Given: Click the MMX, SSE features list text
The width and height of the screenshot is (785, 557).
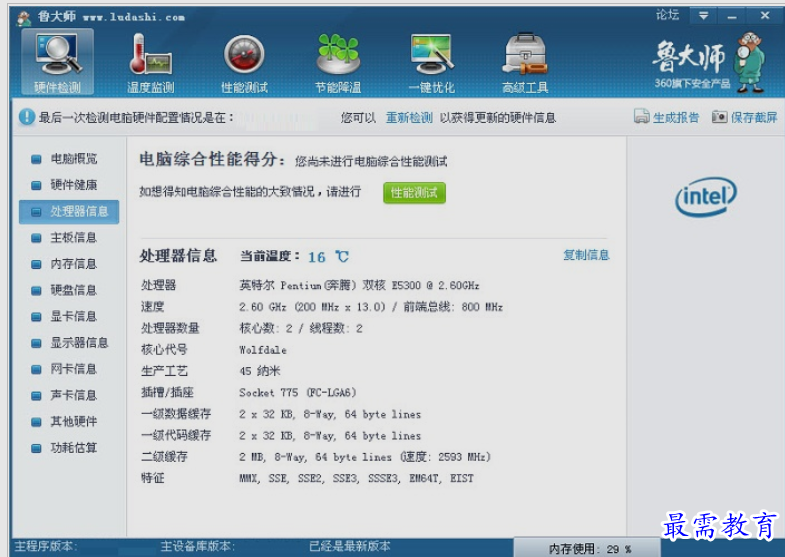Looking at the screenshot, I should pyautogui.click(x=356, y=478).
